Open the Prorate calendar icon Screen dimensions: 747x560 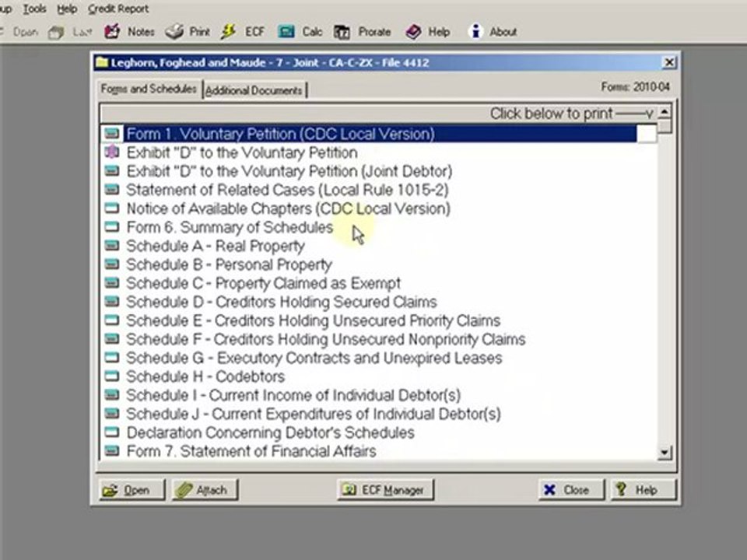[342, 32]
